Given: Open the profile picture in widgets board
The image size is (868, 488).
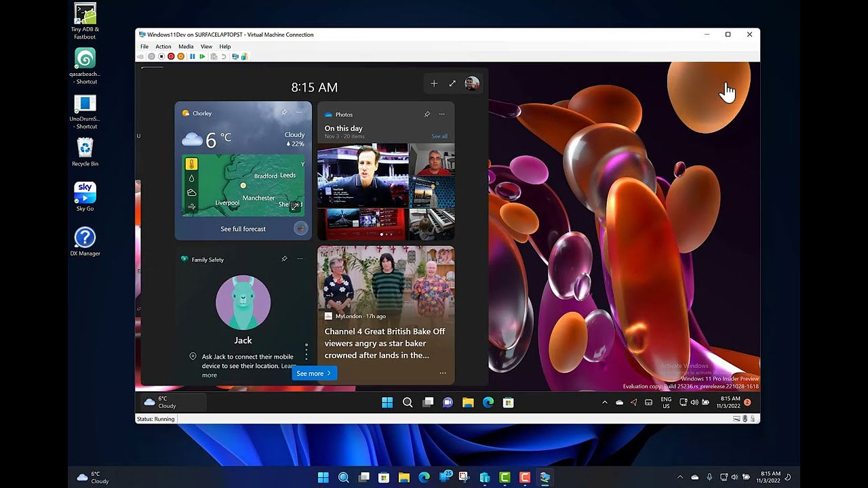Looking at the screenshot, I should point(472,83).
